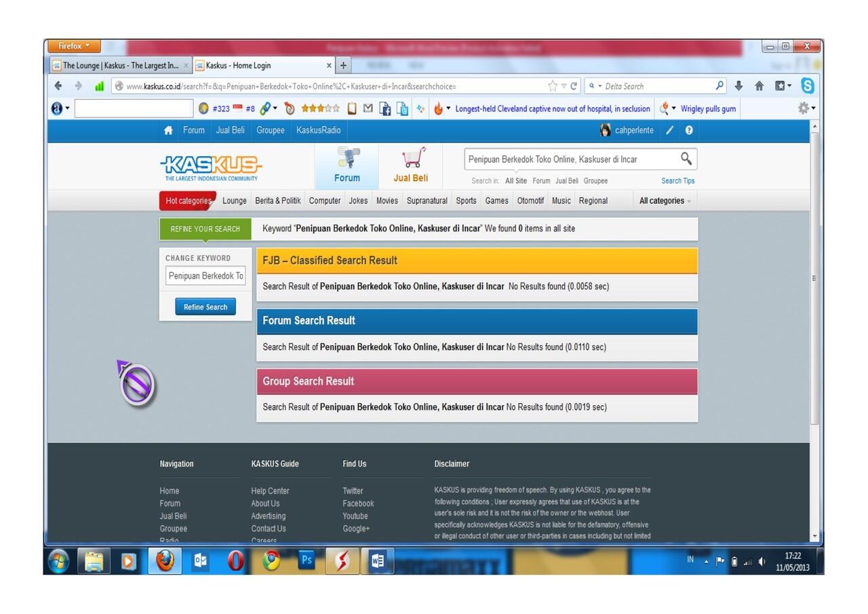Open the Berita & Politik category
Viewport: 868px width, 614px height.
[x=278, y=201]
